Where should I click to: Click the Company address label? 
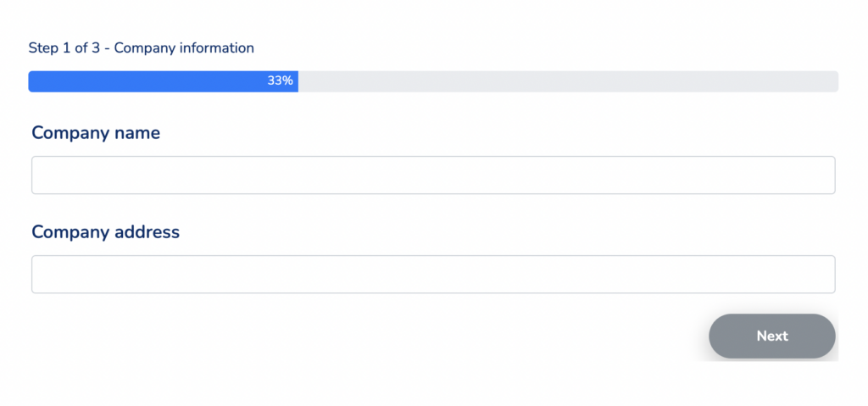click(x=106, y=231)
